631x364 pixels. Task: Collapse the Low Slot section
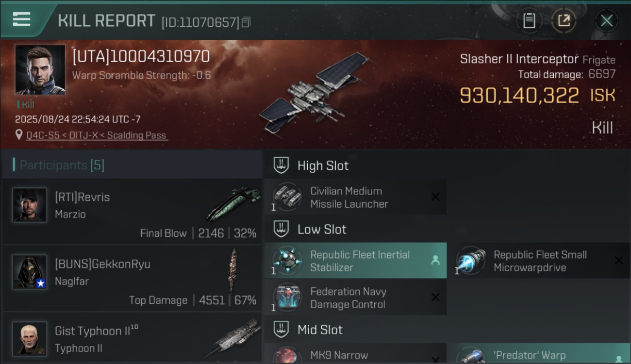point(310,229)
